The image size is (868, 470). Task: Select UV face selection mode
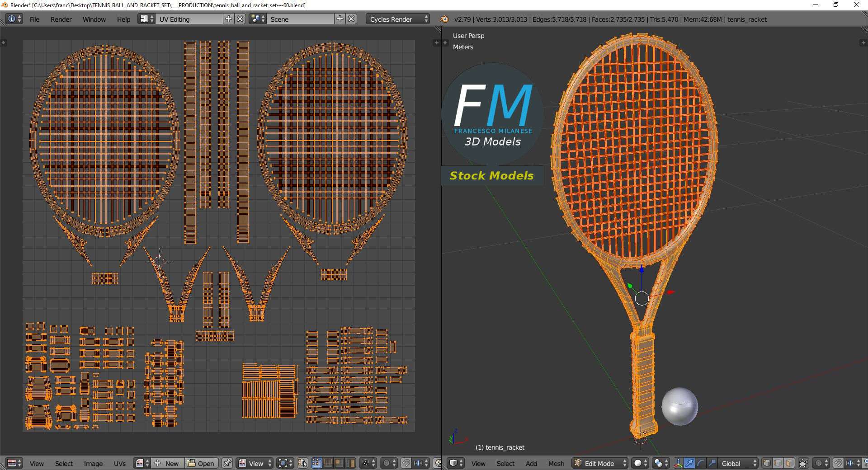coord(339,463)
